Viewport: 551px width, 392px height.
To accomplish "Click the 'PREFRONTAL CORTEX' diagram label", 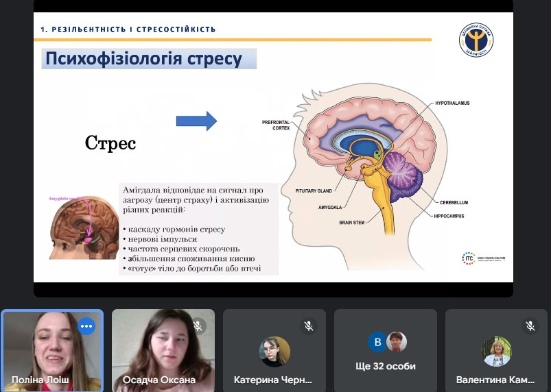I will [276, 125].
